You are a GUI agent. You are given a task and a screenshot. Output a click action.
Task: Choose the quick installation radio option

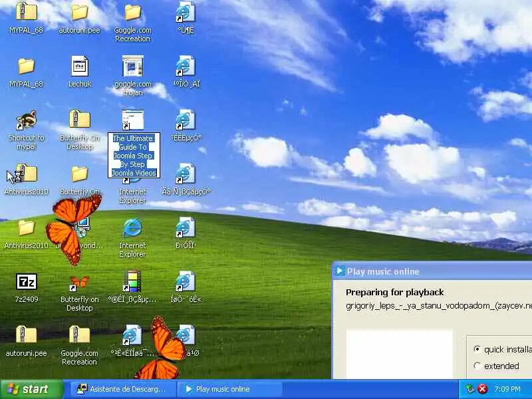(477, 349)
